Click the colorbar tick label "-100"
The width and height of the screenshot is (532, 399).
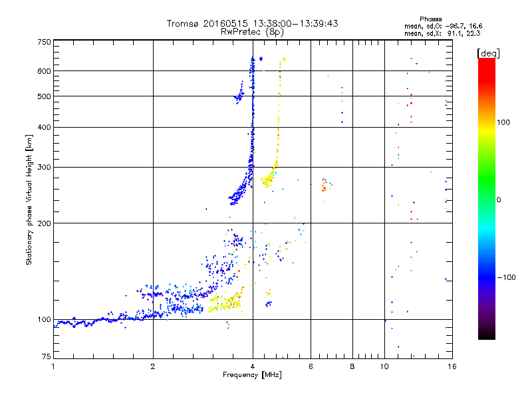(507, 277)
